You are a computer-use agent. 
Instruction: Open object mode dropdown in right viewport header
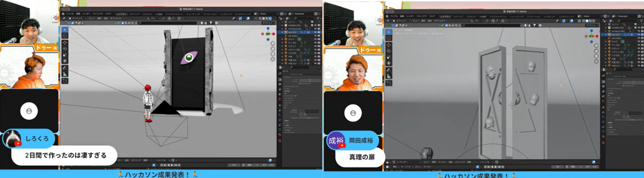[x=402, y=21]
